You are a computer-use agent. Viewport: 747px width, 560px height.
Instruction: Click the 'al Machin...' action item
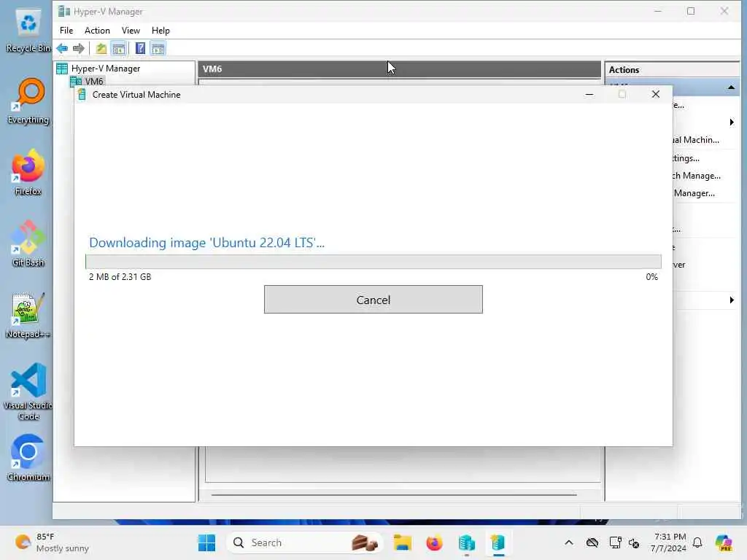(x=695, y=140)
